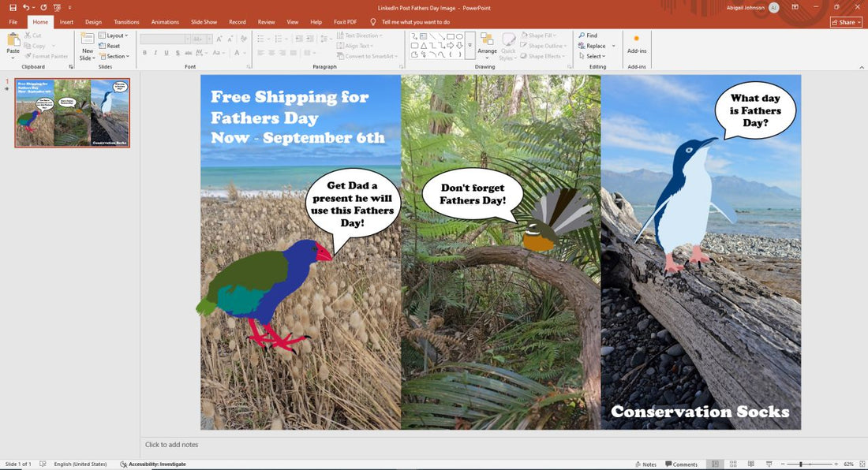
Task: Click Decrease Font Size icon
Action: (230, 39)
